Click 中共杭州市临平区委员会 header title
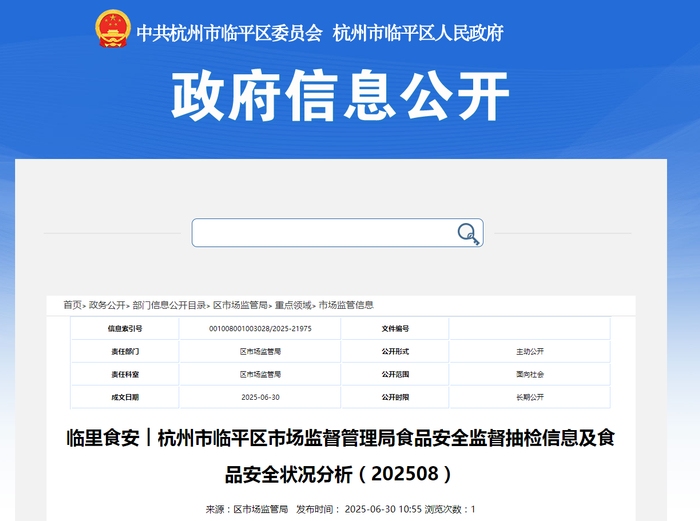 (x=229, y=33)
